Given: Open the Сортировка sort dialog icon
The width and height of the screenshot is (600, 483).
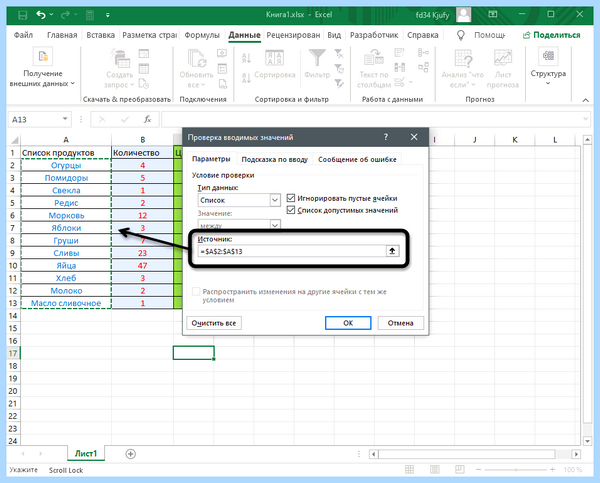Looking at the screenshot, I should click(x=274, y=58).
